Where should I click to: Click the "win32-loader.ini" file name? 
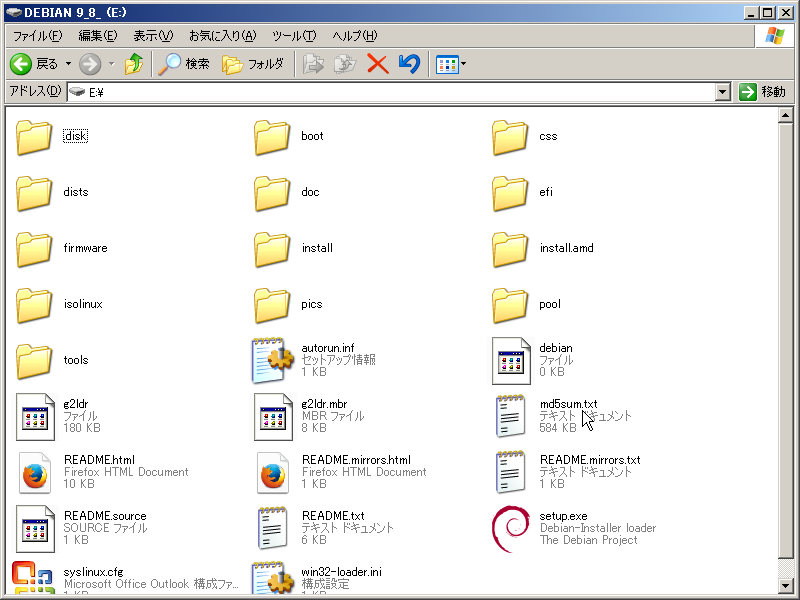341,572
